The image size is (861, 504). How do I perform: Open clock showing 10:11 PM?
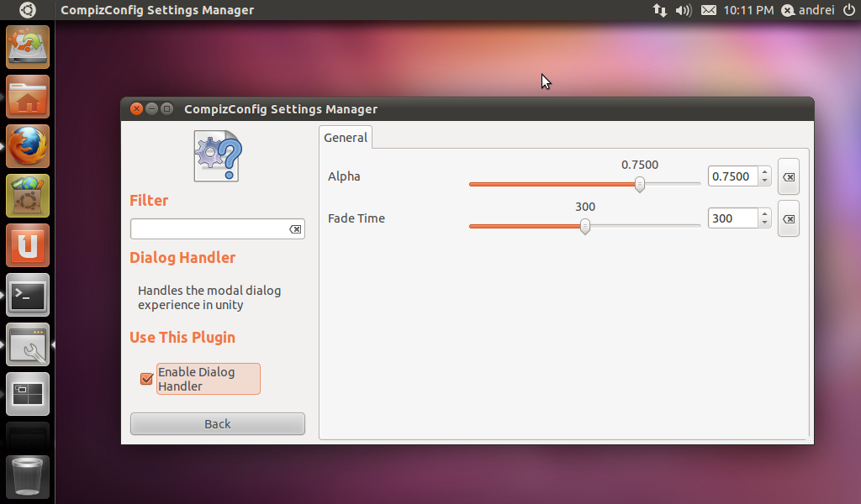tap(748, 10)
